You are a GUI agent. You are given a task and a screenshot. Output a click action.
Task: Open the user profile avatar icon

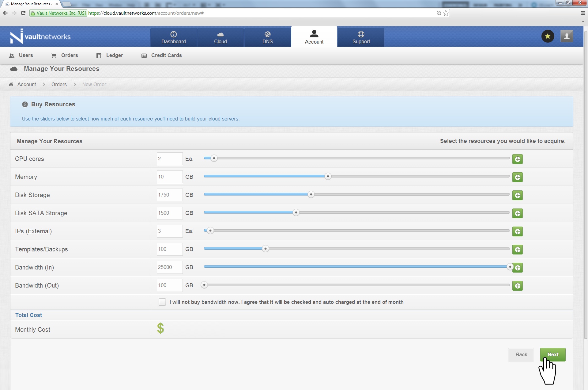[567, 36]
